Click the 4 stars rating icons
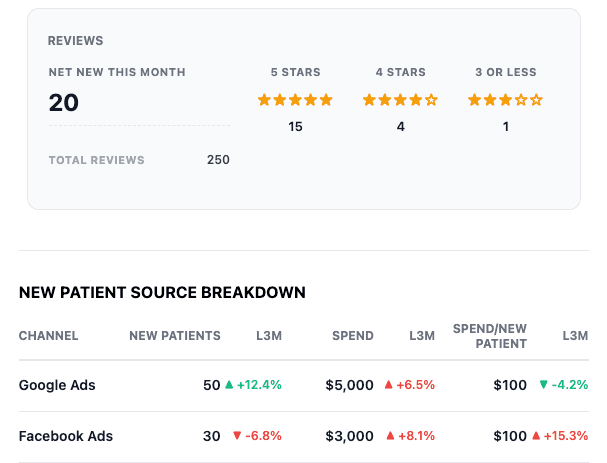This screenshot has width=607, height=463. 400,100
